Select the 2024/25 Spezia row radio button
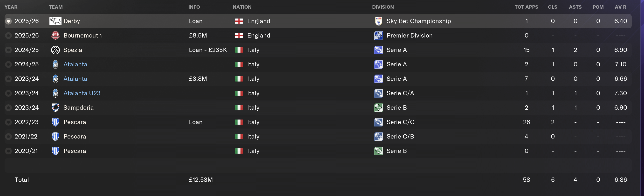This screenshot has height=196, width=644. [x=8, y=50]
